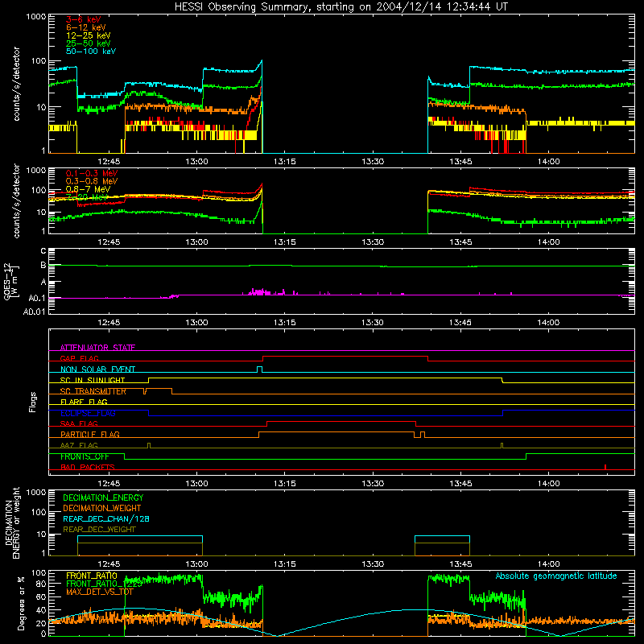Select the SAA_FLAG label
The width and height of the screenshot is (644, 644).
click(79, 423)
